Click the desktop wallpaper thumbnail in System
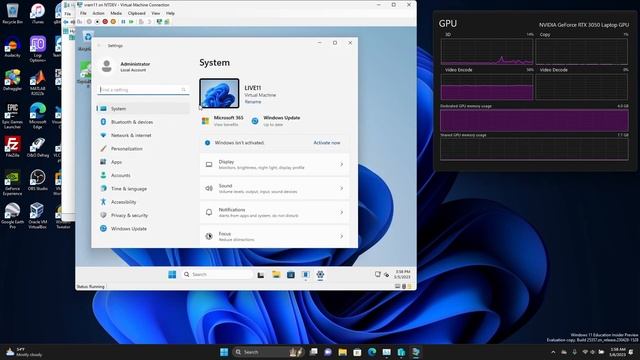 [219, 93]
